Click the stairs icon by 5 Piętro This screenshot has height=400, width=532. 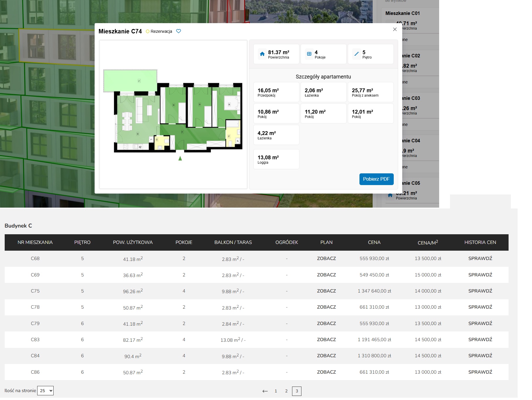[x=357, y=54]
